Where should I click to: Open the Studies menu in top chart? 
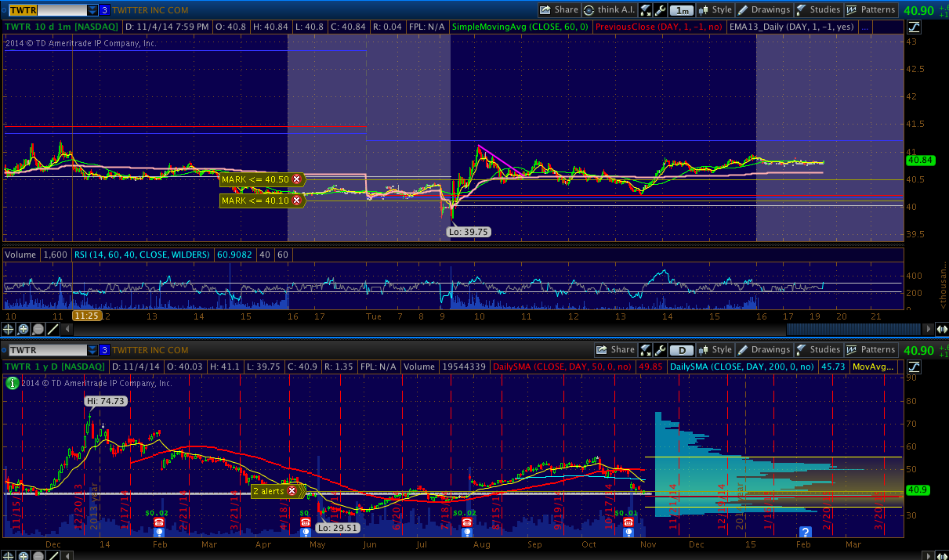[817, 10]
